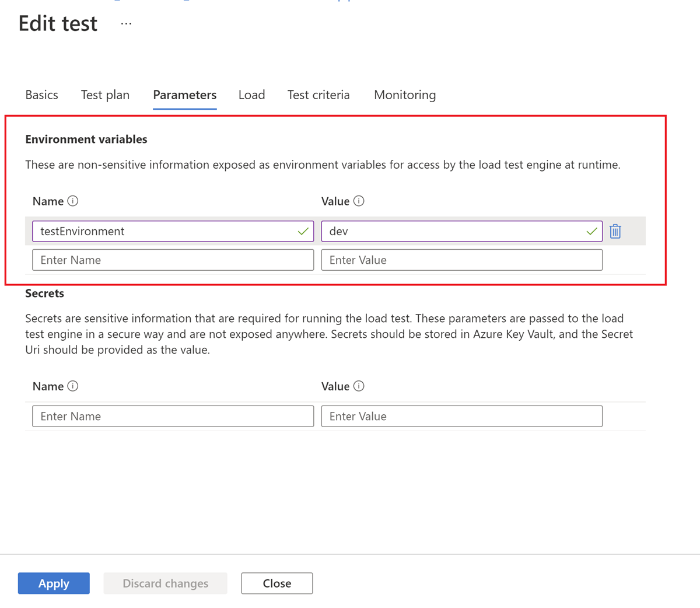Click the Discard changes button
This screenshot has height=608, width=700.
[165, 583]
